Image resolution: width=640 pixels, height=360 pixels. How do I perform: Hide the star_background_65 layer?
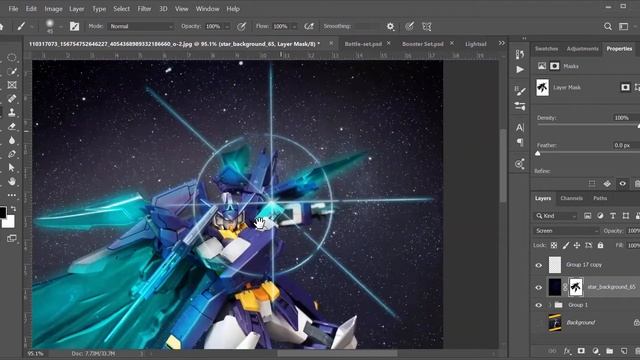539,287
